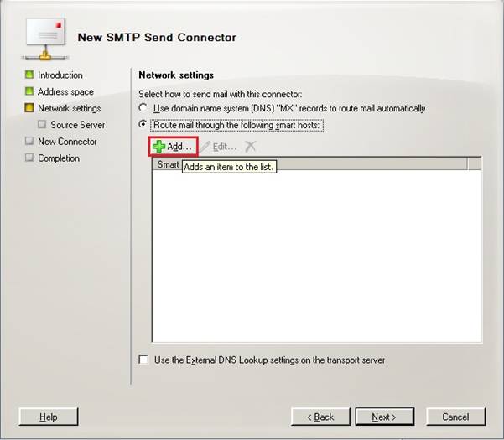Screen dimensions: 504x440
Task: Click the X delete icon above the list
Action: tap(250, 147)
